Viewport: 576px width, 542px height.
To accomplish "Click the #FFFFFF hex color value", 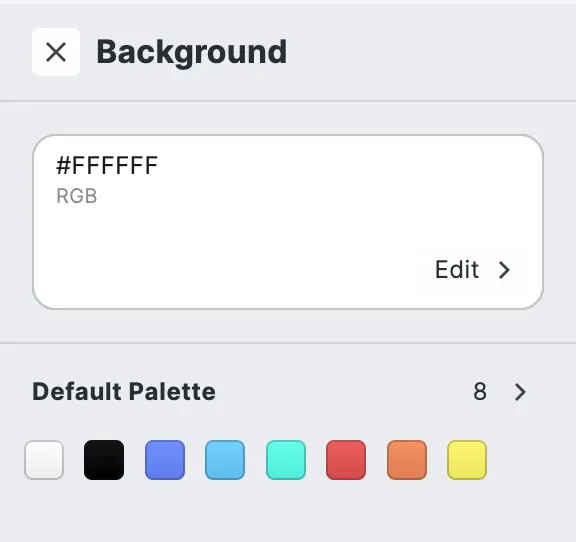I will [107, 165].
